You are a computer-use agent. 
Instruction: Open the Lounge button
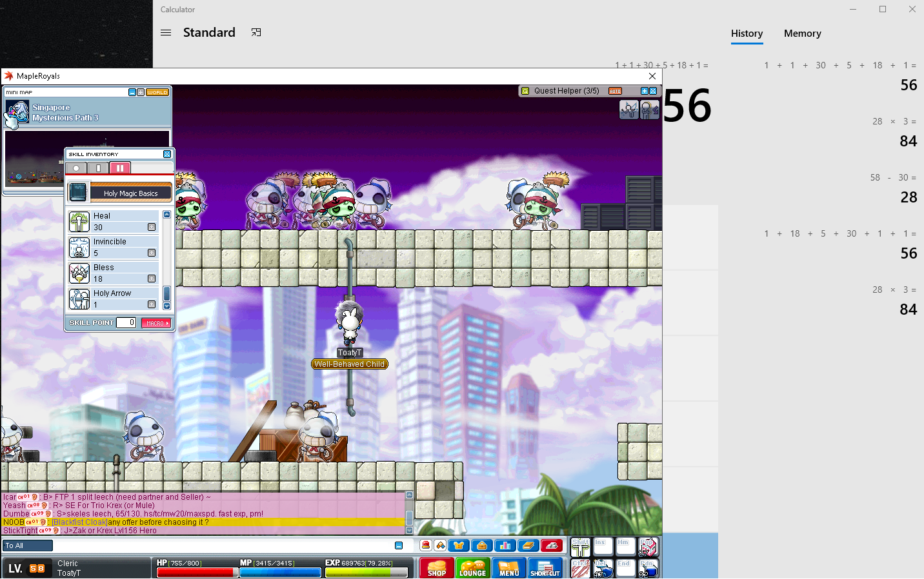pos(472,568)
